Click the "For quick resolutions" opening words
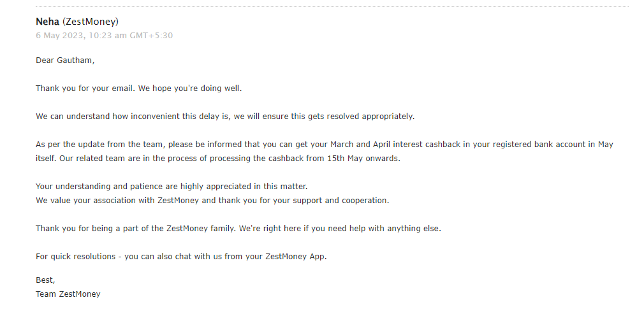Image resolution: width=644 pixels, height=314 pixels. pos(77,256)
